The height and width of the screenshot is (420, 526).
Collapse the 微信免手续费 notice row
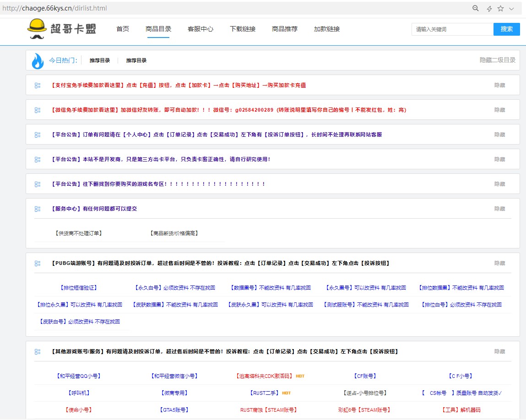pyautogui.click(x=499, y=110)
